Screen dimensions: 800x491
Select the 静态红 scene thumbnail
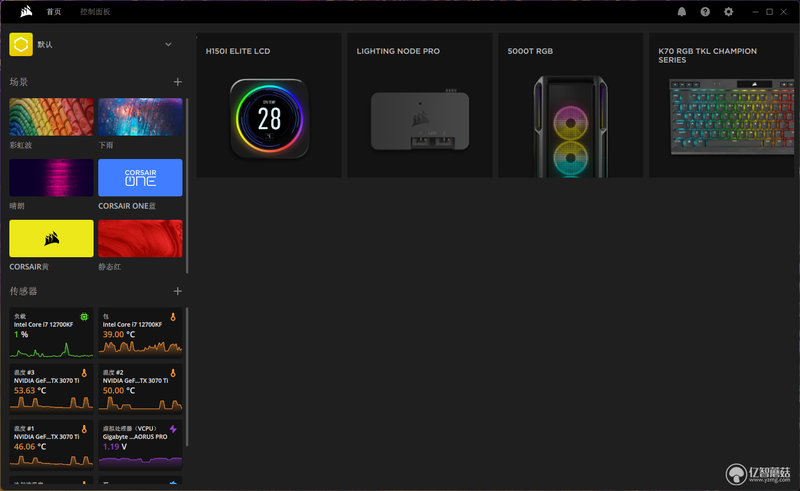140,238
